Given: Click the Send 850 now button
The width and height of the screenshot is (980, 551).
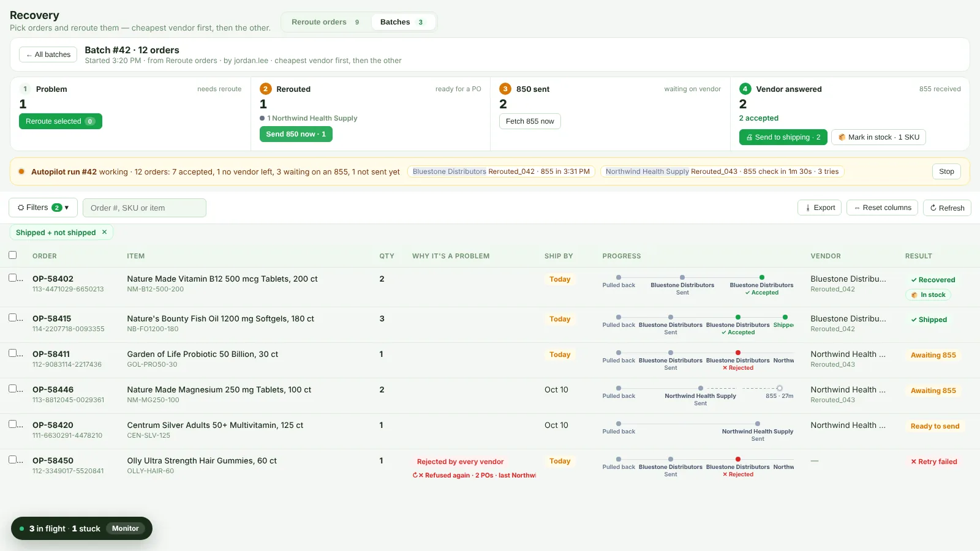Looking at the screenshot, I should click(296, 134).
